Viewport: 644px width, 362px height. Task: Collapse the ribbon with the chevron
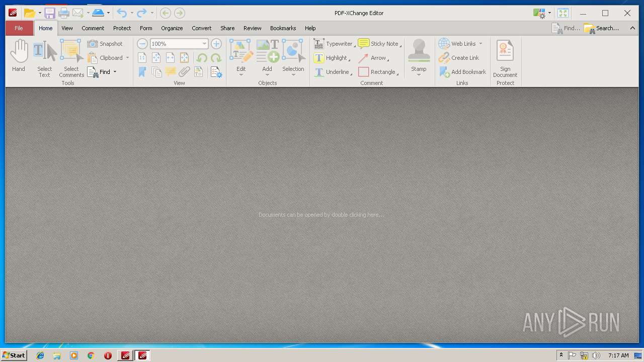pos(632,28)
